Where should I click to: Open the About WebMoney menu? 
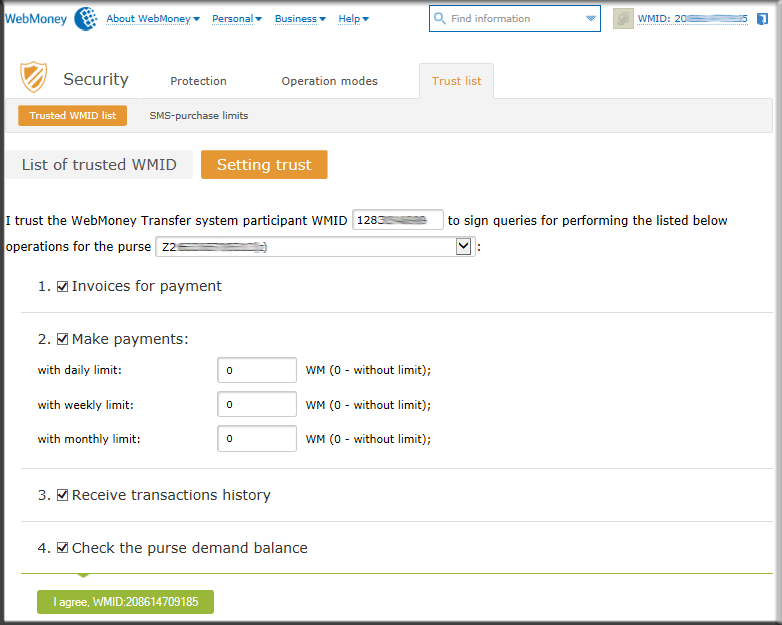153,19
